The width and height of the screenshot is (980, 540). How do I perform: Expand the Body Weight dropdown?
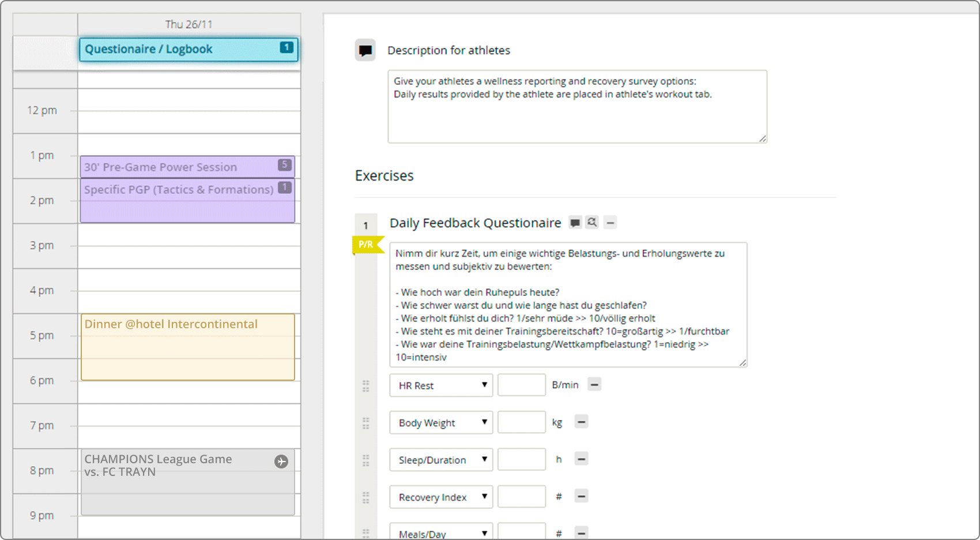441,422
